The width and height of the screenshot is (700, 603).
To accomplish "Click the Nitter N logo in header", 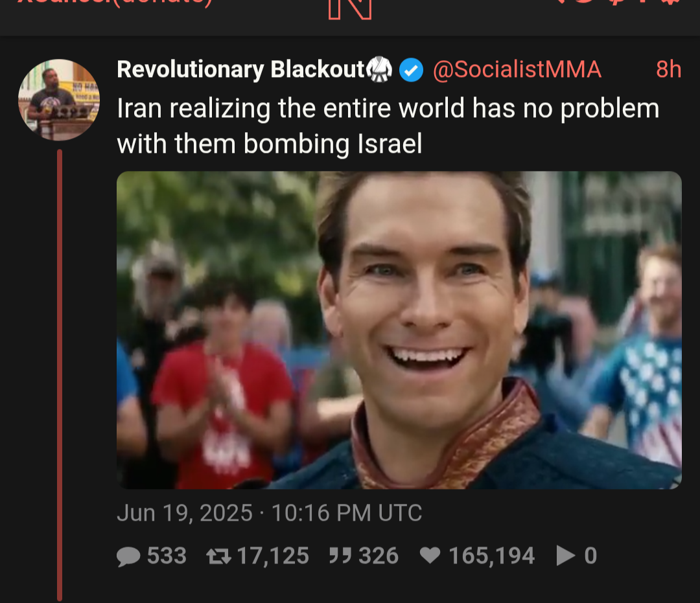I will click(350, 9).
